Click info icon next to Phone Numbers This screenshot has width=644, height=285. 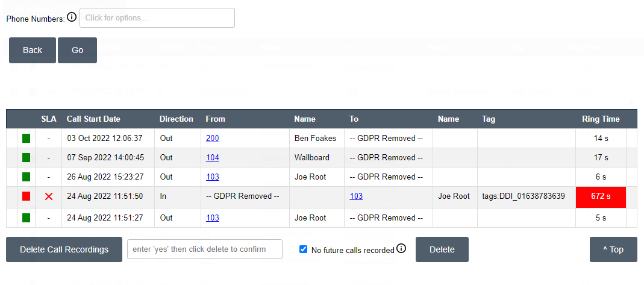click(72, 17)
